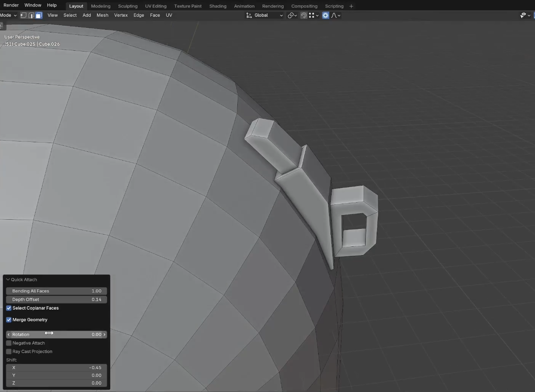The width and height of the screenshot is (535, 392).
Task: Select the Layout workspace tab
Action: [x=76, y=6]
